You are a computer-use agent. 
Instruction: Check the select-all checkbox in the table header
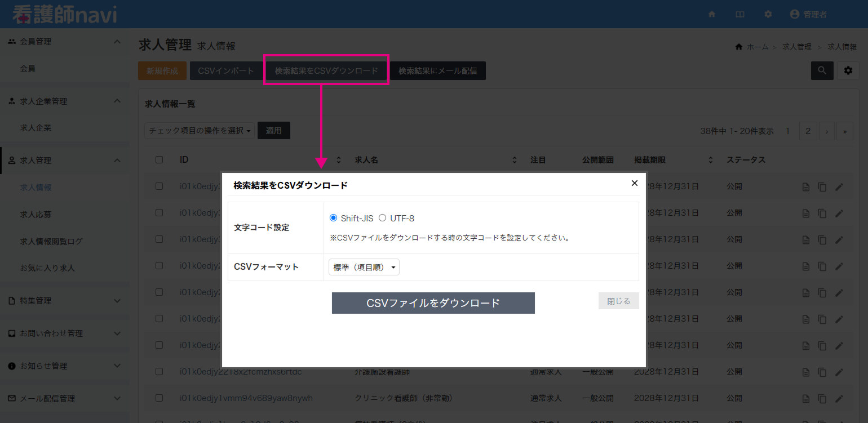coord(158,159)
